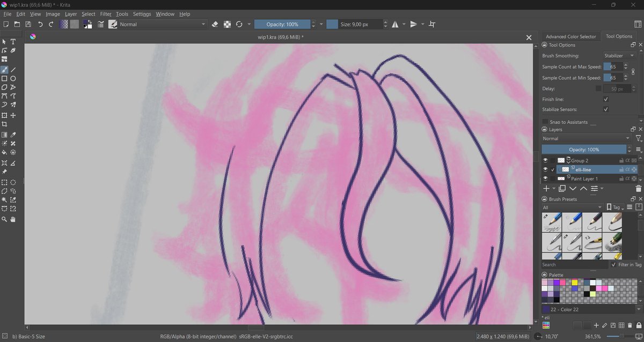Adjust the toolbar Opacity 100% slider
Viewport: 644px width, 342px height.
(x=283, y=24)
